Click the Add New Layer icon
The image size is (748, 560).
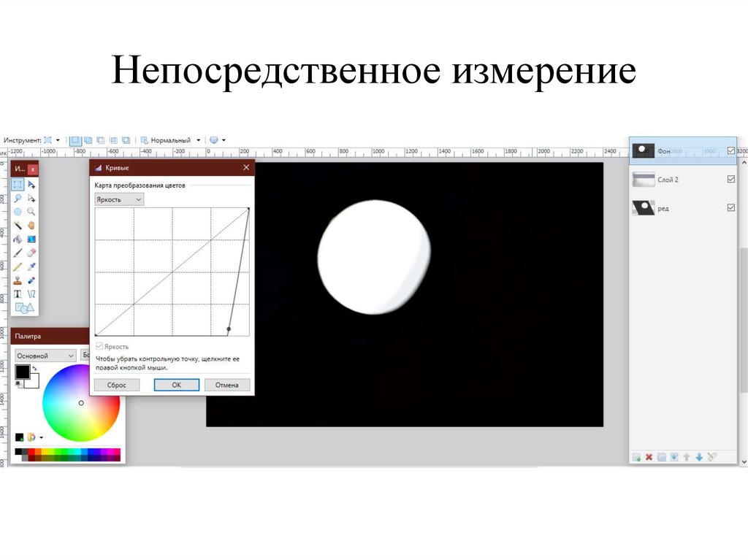(x=636, y=457)
